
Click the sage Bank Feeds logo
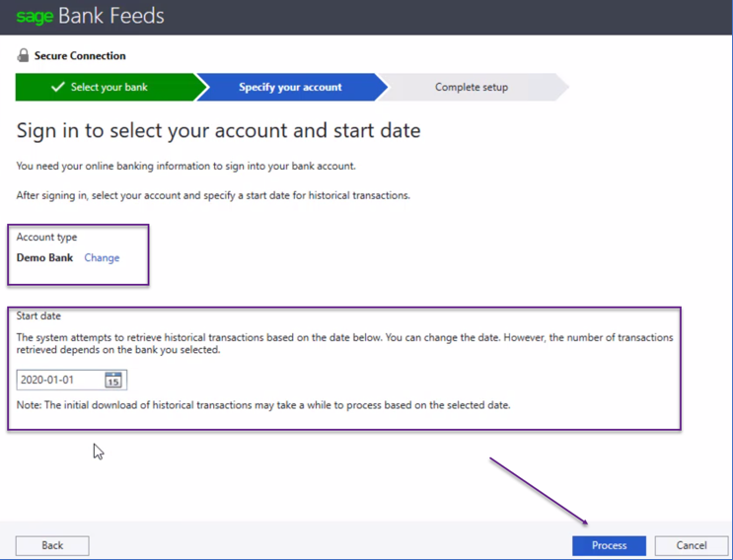90,17
